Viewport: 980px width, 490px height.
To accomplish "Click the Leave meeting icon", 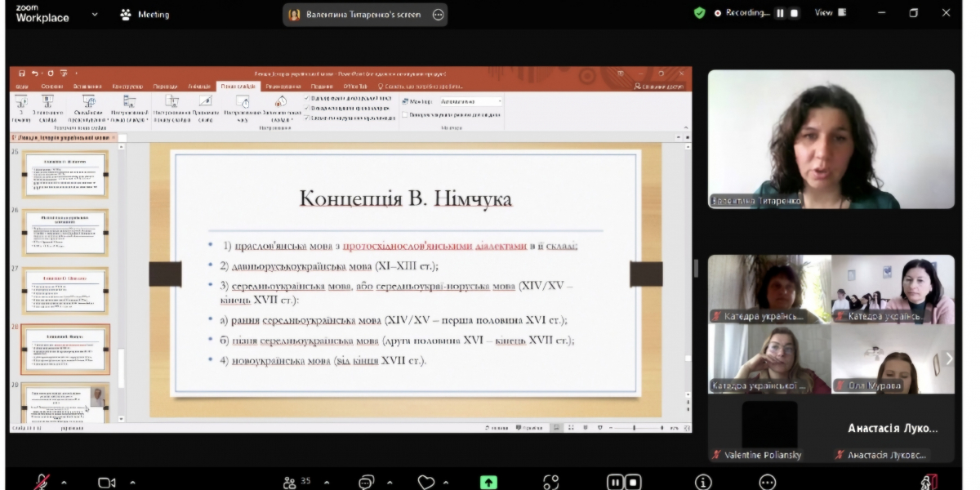I will pos(929,482).
